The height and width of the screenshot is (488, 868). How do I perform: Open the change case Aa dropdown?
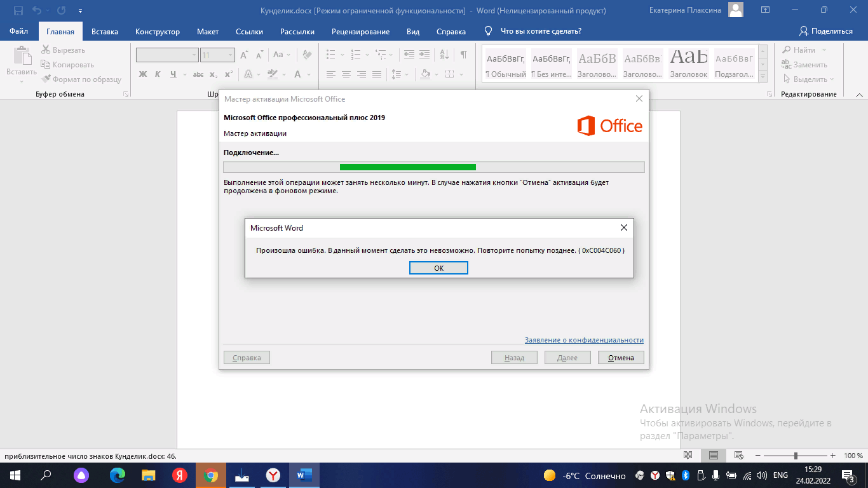point(281,55)
